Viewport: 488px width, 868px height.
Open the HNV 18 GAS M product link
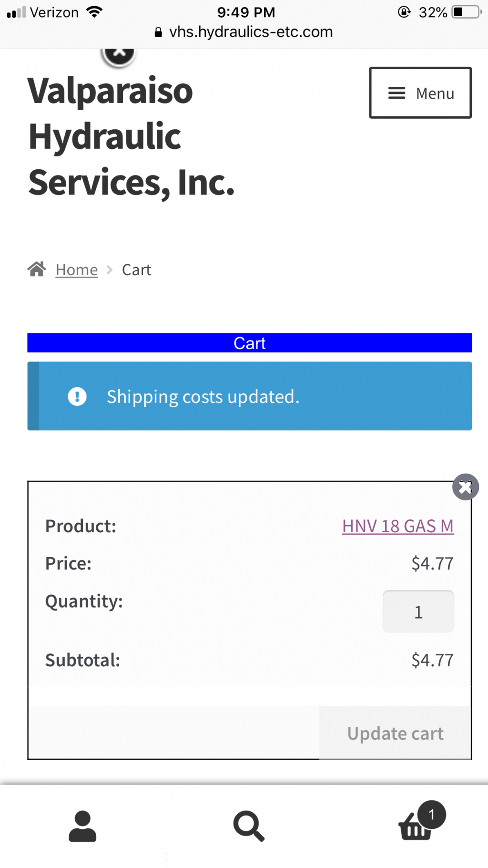(x=398, y=526)
